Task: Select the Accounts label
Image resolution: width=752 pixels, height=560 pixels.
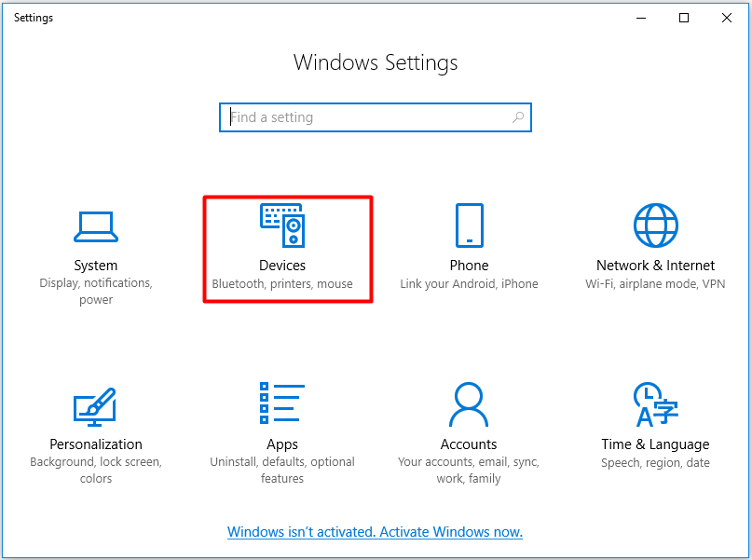Action: (469, 444)
